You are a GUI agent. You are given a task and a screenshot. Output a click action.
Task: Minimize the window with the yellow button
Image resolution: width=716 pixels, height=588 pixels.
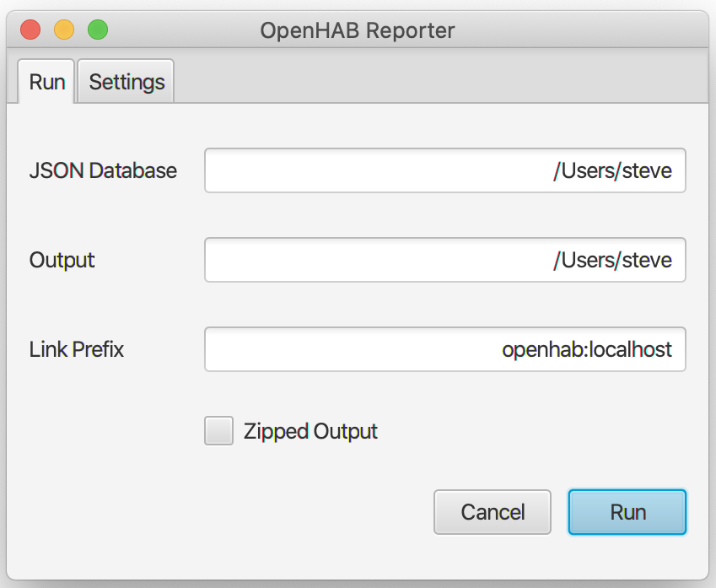tap(64, 30)
